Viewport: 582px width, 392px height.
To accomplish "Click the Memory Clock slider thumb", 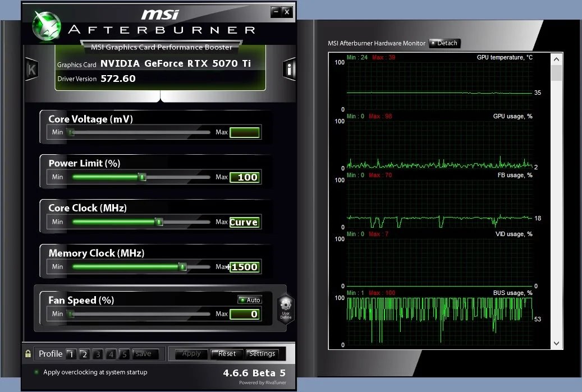I will 183,267.
